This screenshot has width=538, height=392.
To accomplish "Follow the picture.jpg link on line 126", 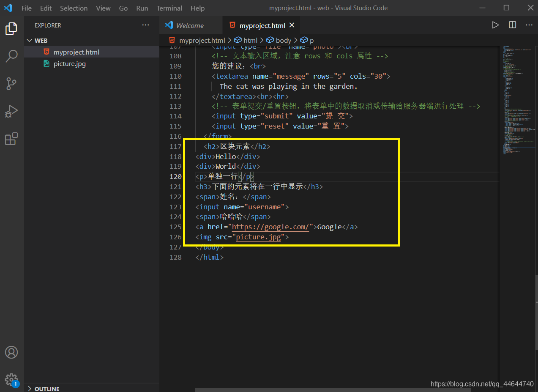I will [x=258, y=237].
